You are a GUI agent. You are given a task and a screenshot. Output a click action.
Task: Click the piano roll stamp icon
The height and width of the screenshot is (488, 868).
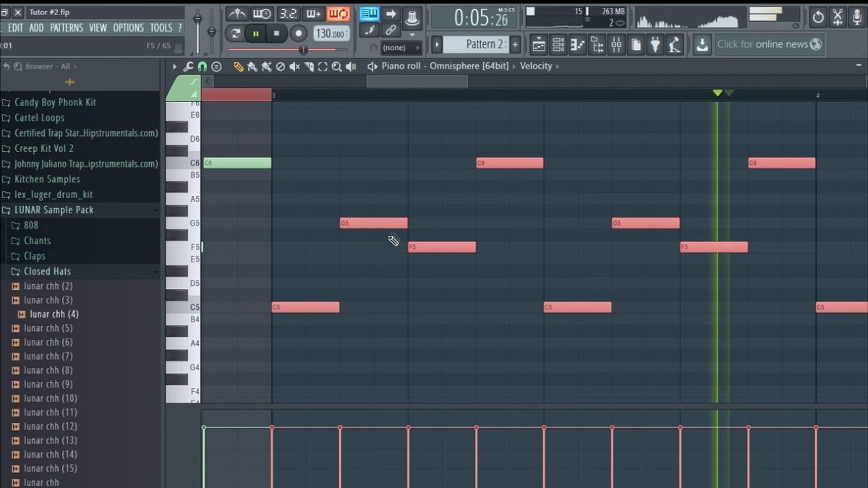coord(216,67)
